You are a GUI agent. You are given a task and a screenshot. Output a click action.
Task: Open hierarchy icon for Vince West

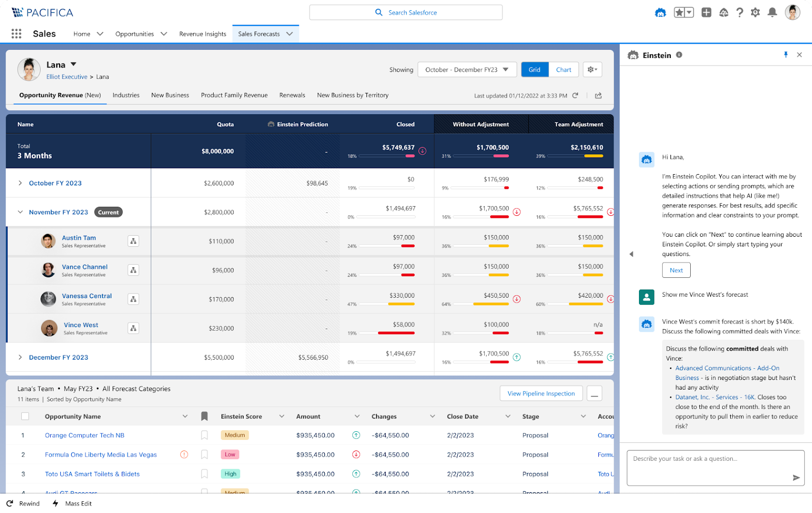[x=133, y=328]
